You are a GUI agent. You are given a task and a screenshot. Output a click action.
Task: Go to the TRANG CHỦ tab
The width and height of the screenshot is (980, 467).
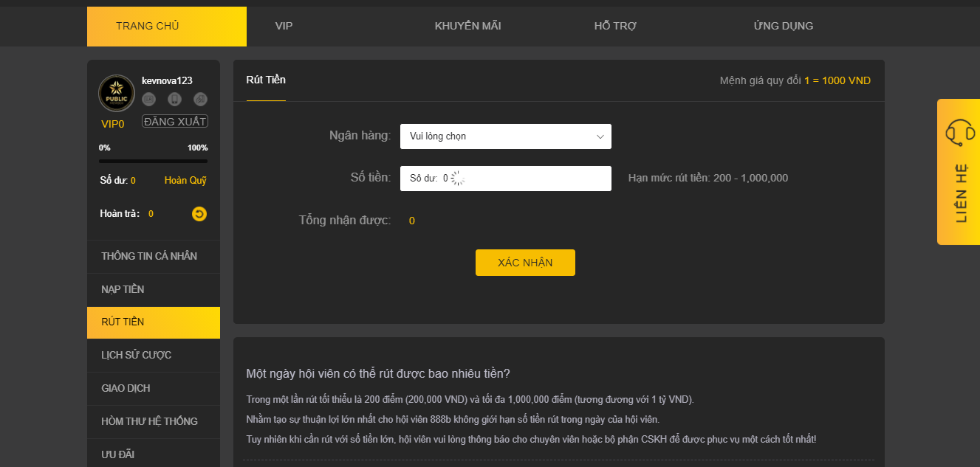pyautogui.click(x=148, y=27)
